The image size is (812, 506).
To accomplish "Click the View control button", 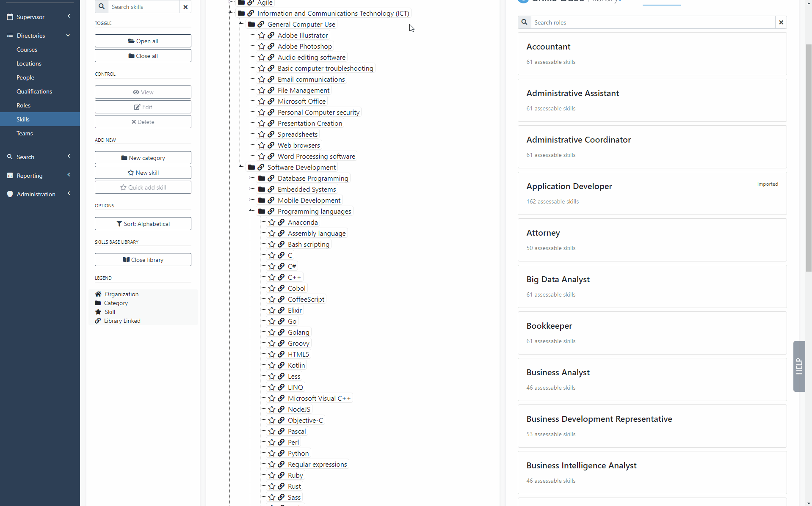I will click(x=143, y=92).
